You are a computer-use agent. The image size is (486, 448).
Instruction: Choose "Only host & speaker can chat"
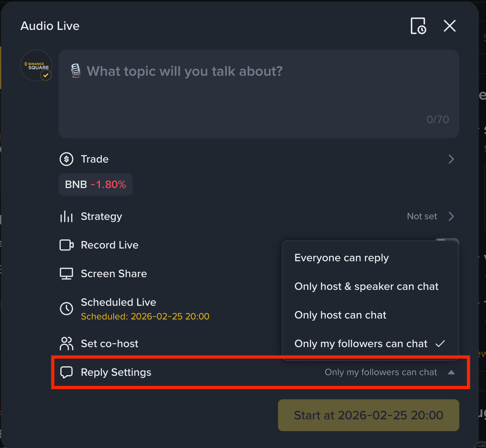coord(366,286)
